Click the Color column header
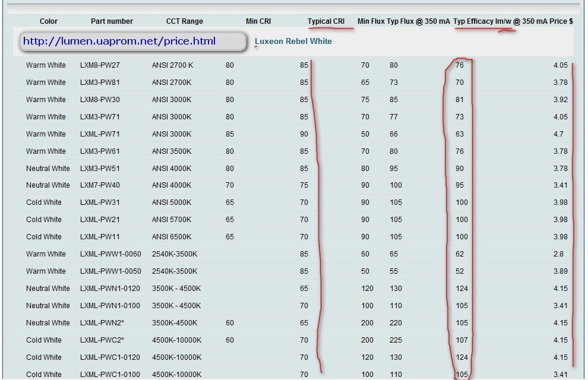Screen dimensions: 588x380 (x=49, y=21)
